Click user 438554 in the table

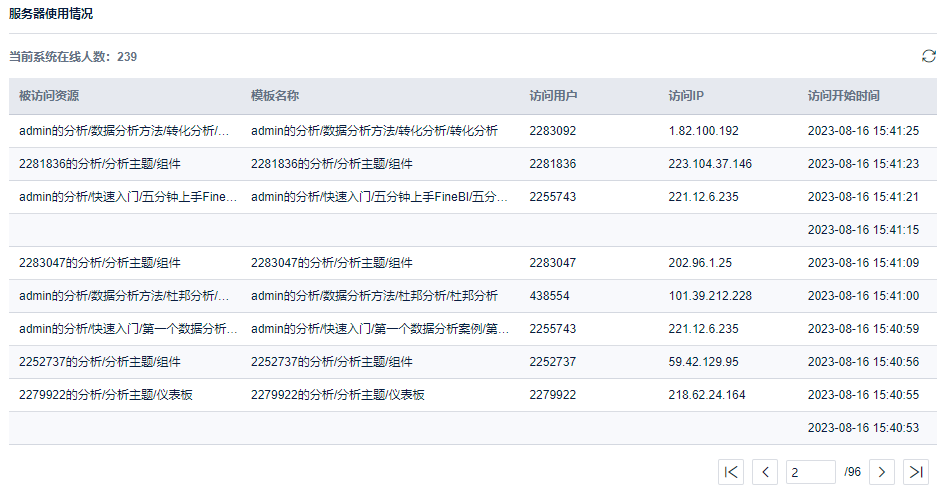[549, 296]
